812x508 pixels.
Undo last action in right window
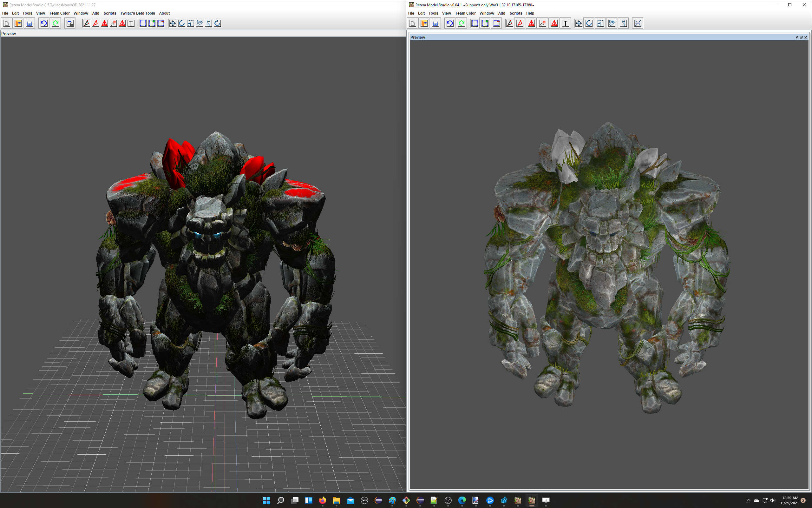point(450,23)
